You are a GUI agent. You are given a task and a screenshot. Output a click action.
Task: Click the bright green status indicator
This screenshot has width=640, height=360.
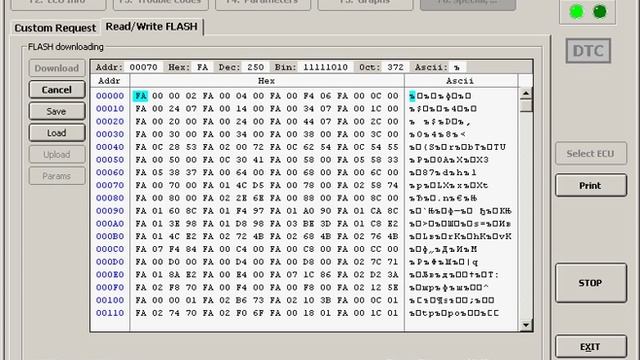576,12
